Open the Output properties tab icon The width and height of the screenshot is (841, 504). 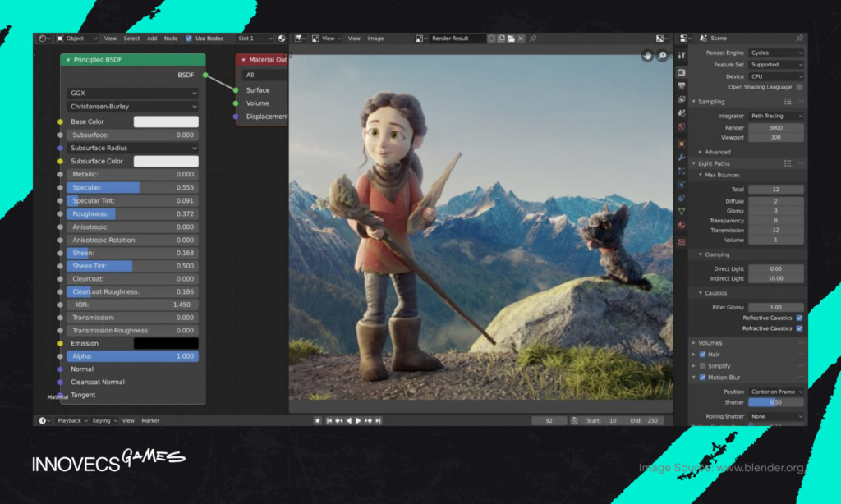pos(682,86)
